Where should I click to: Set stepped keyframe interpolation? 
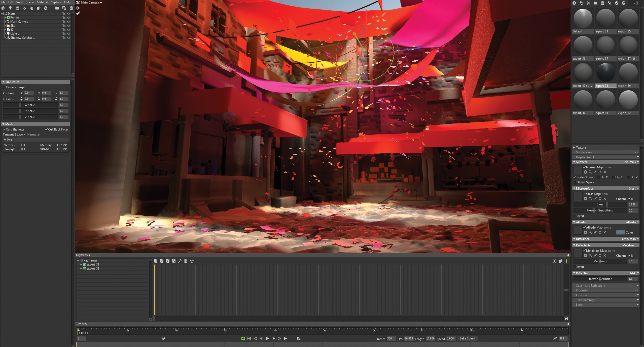coord(156,261)
